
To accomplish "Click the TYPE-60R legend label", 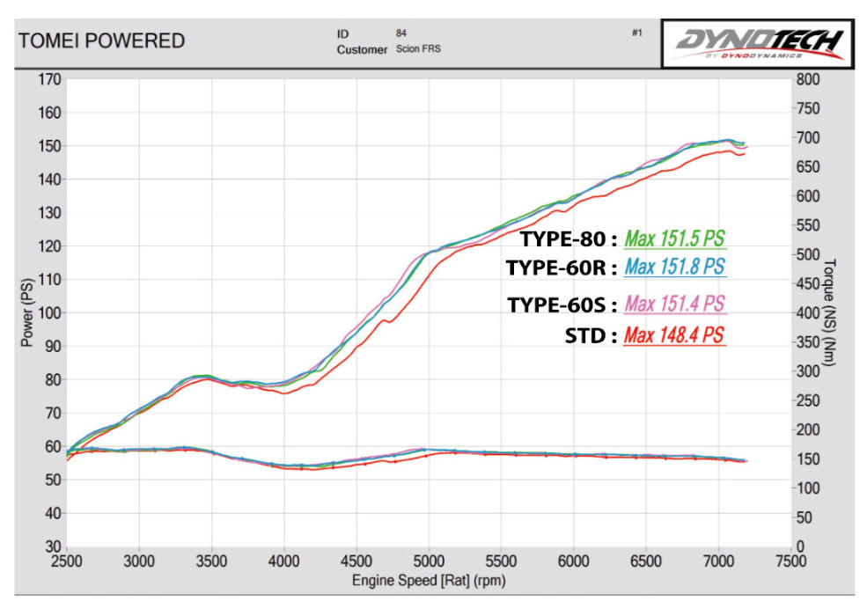I will coord(562,268).
